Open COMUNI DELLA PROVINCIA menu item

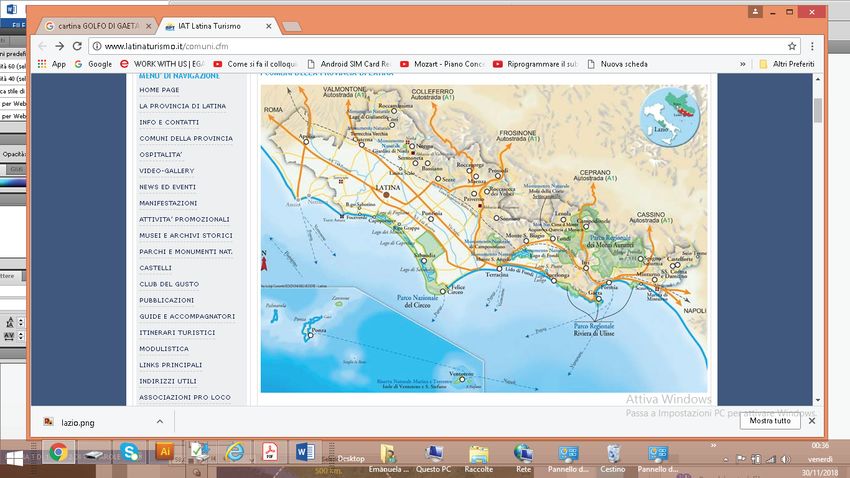186,139
